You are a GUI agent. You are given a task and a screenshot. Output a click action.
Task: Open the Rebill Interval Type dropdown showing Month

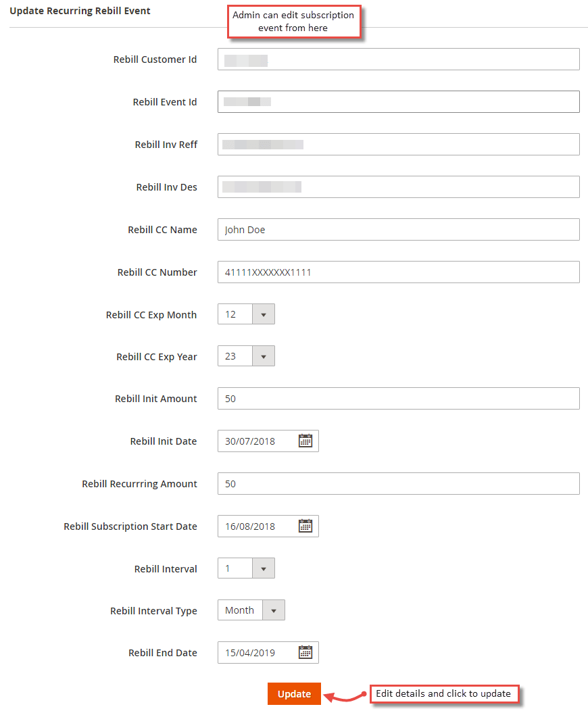click(273, 610)
